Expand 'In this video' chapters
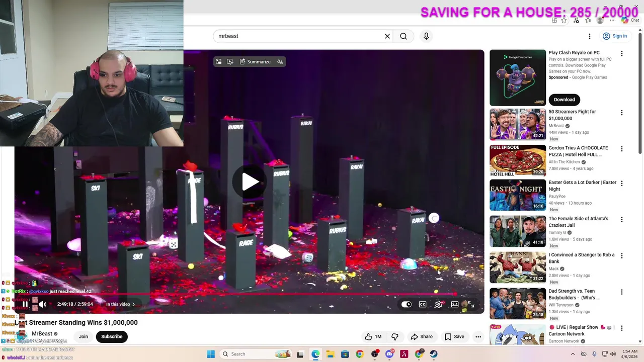 click(120, 304)
